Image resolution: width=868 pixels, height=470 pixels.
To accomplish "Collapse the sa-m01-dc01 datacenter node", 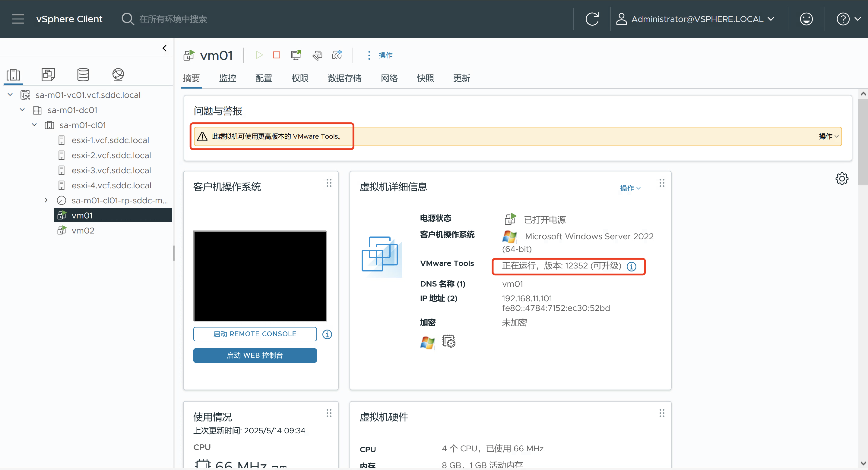I will pos(22,110).
